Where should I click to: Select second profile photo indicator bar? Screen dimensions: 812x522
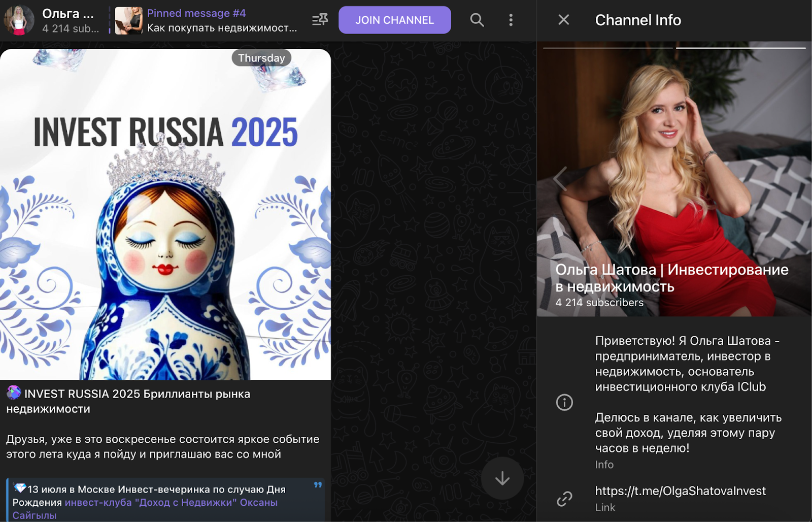coord(740,48)
